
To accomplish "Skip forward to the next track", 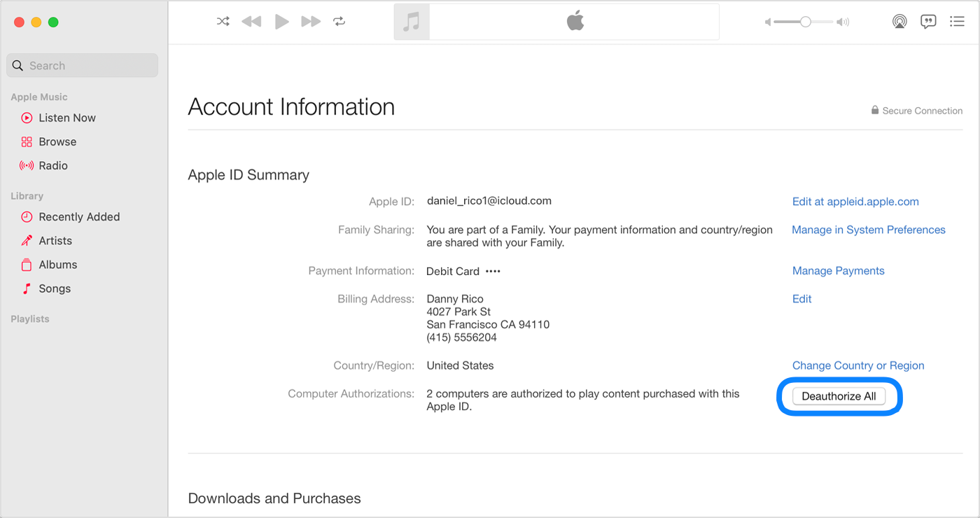I will click(311, 22).
